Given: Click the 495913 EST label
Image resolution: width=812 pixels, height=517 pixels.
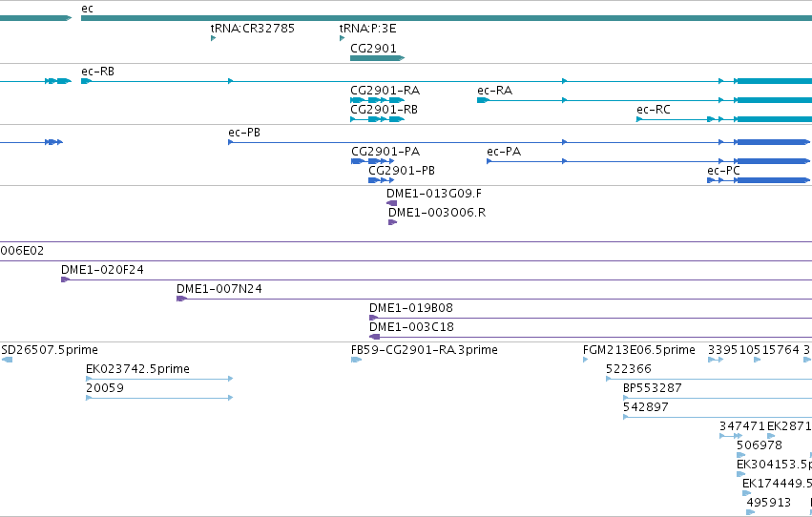Looking at the screenshot, I should [x=768, y=503].
